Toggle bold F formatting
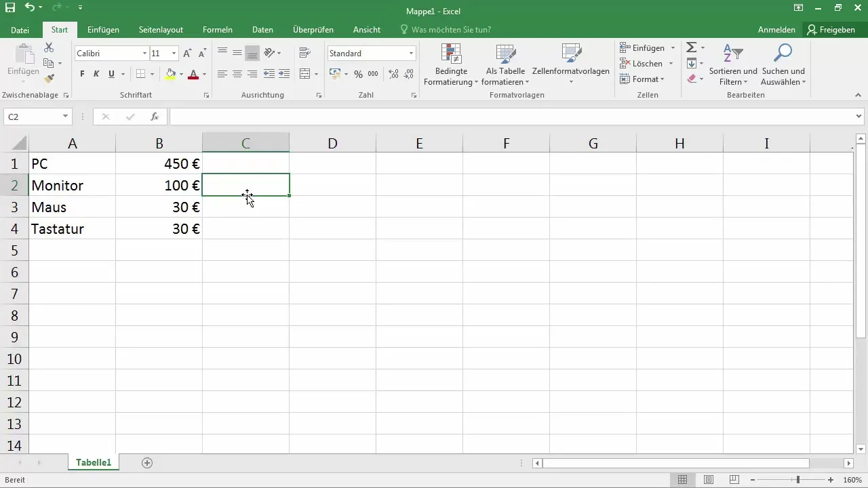This screenshot has height=488, width=868. click(x=82, y=74)
